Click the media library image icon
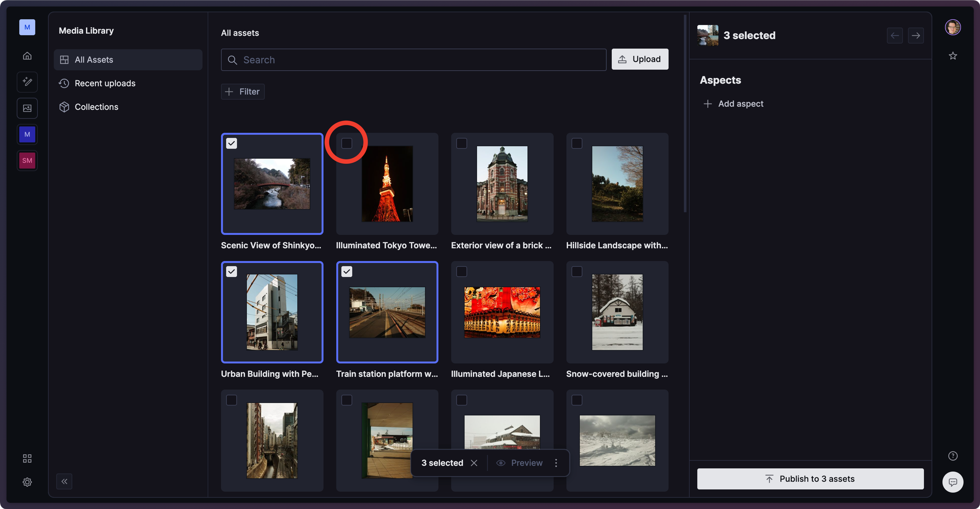The width and height of the screenshot is (980, 509). pyautogui.click(x=27, y=108)
